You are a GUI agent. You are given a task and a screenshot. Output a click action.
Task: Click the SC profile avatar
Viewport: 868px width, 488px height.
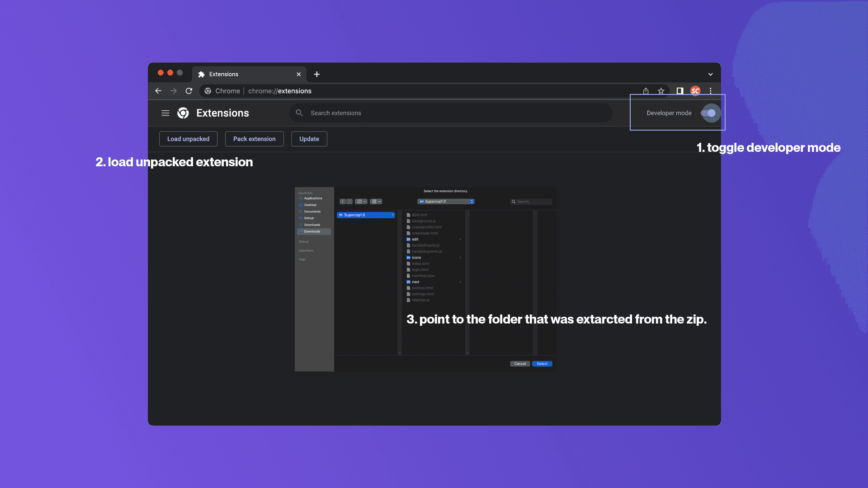[695, 91]
